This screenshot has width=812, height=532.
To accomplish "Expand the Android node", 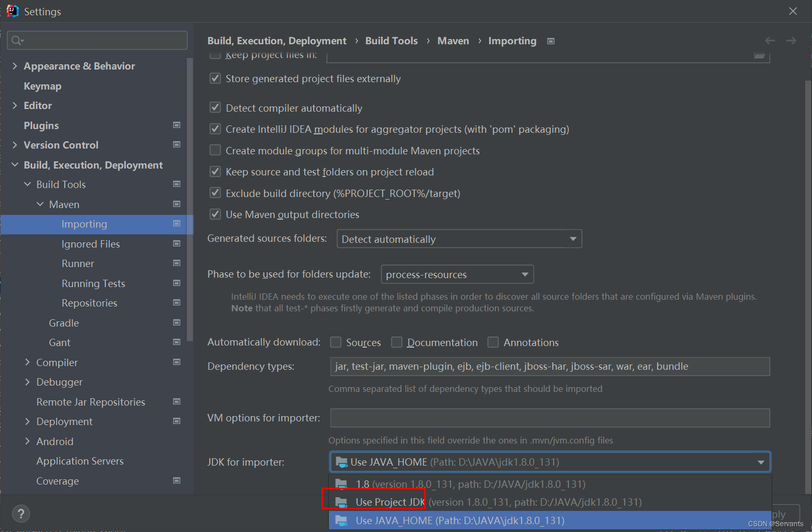I will 27,441.
